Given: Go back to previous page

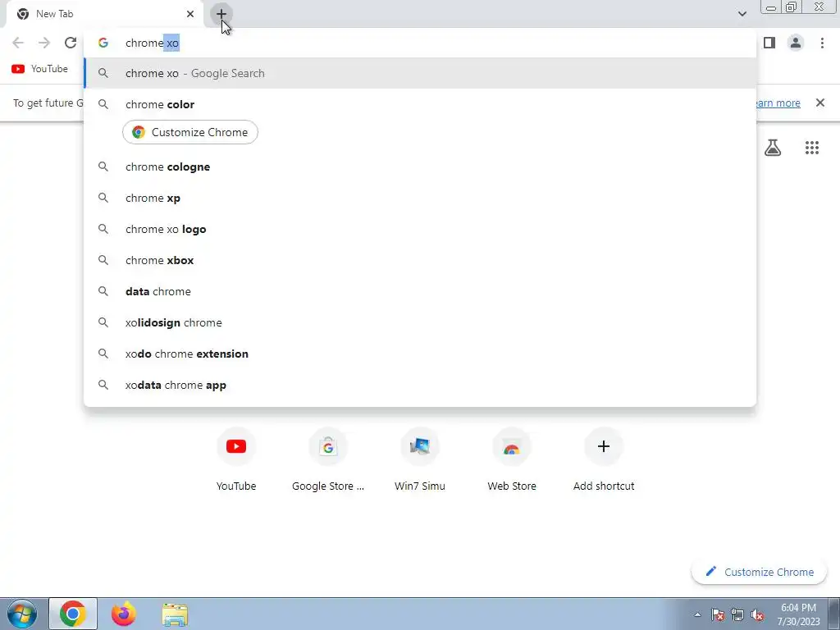Looking at the screenshot, I should 18,43.
